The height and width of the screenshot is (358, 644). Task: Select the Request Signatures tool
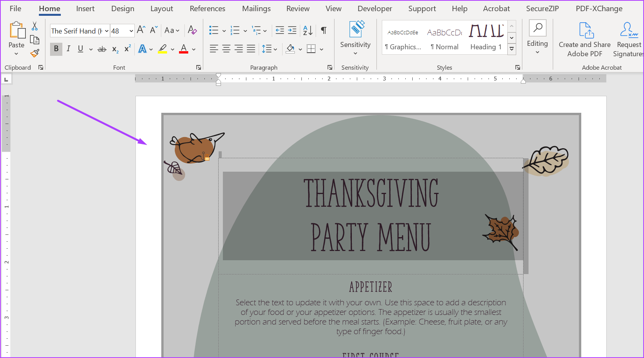tap(628, 38)
